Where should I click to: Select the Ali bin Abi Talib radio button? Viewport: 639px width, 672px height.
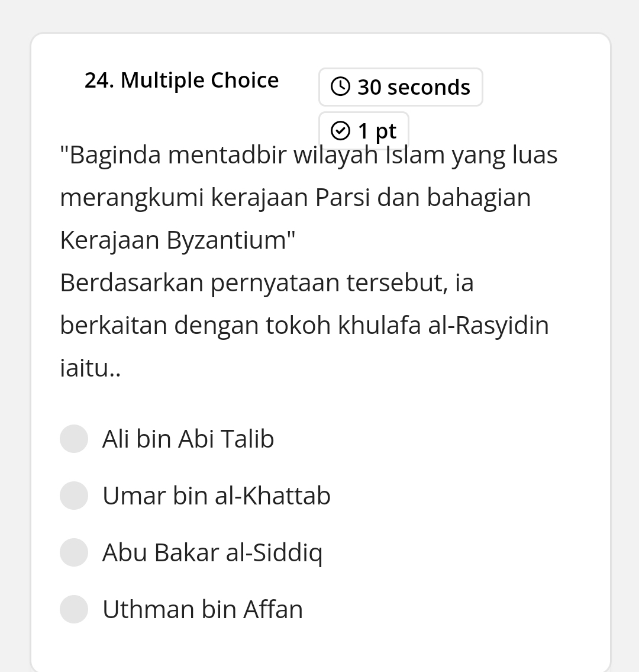click(x=74, y=439)
